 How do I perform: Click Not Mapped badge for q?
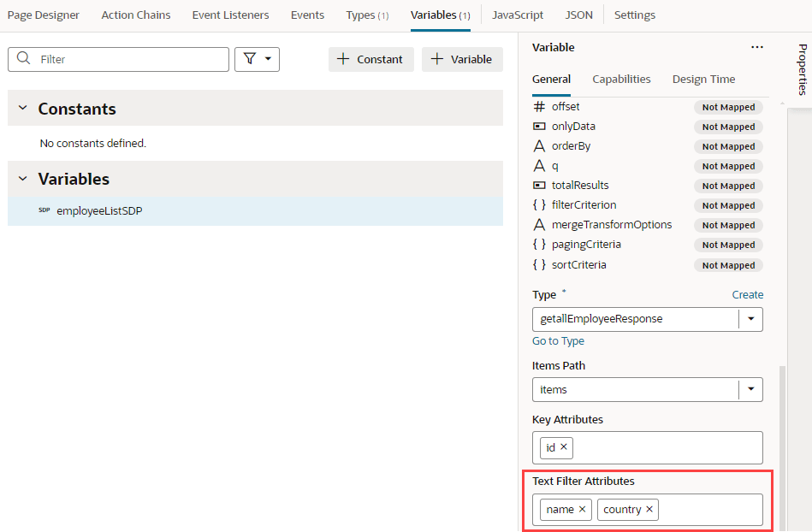[728, 166]
